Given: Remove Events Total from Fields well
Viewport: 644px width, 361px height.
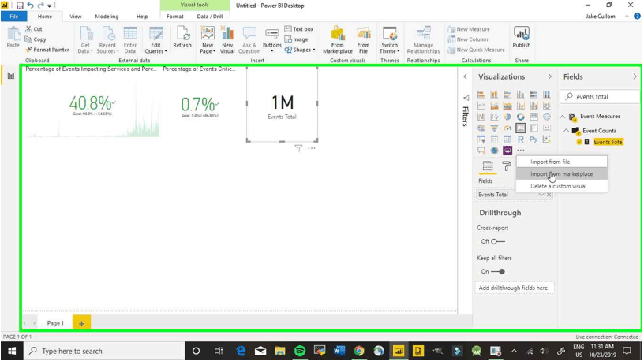Looking at the screenshot, I should point(549,195).
